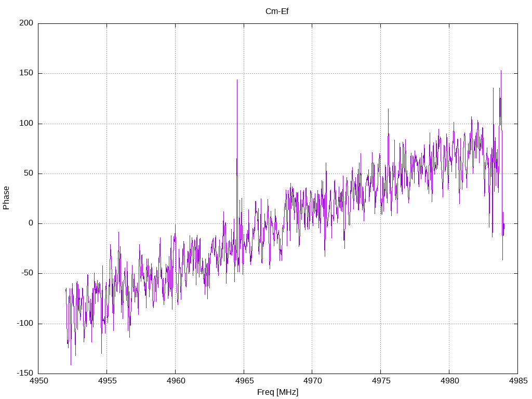Click y-axis tick value -100
This screenshot has height=399, width=532.
tap(25, 323)
